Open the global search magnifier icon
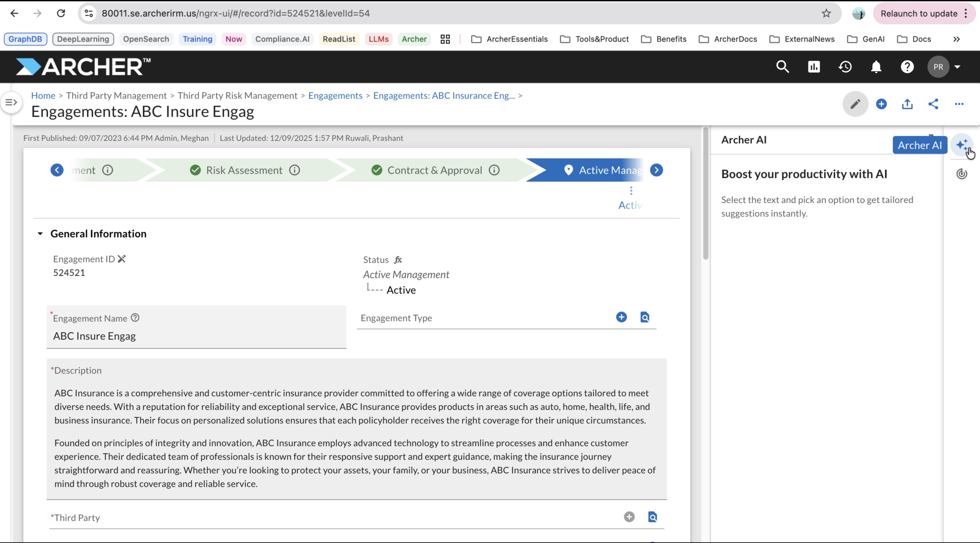Screen dimensions: 980x543 [783, 66]
